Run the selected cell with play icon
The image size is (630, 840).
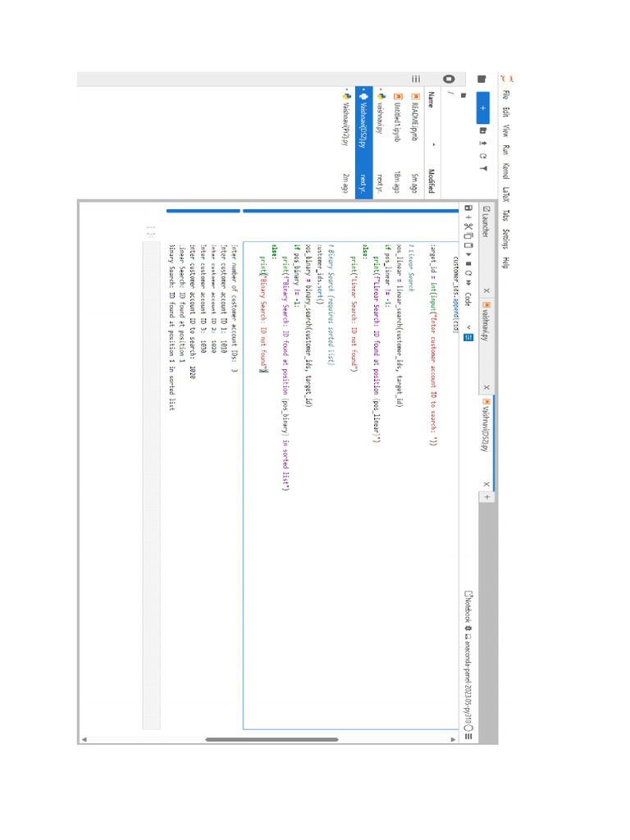[468, 254]
